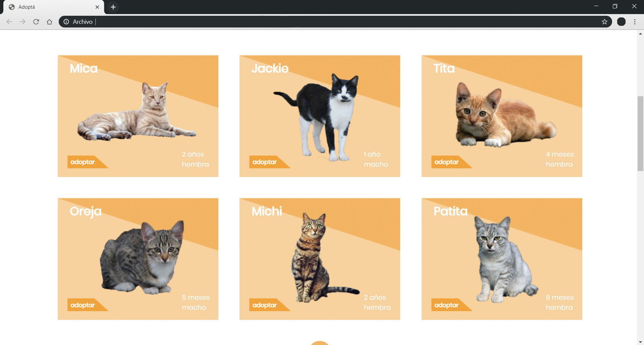Close the Adoptá tab
Screen dimensions: 644x345
point(97,7)
